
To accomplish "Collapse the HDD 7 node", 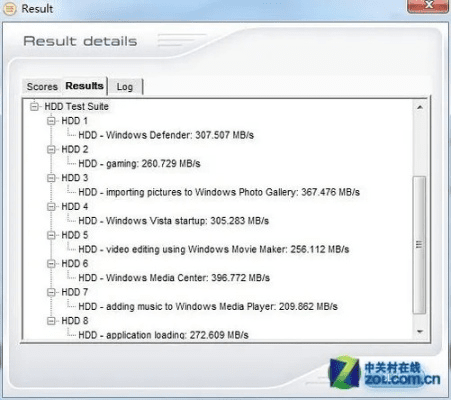I will point(51,292).
